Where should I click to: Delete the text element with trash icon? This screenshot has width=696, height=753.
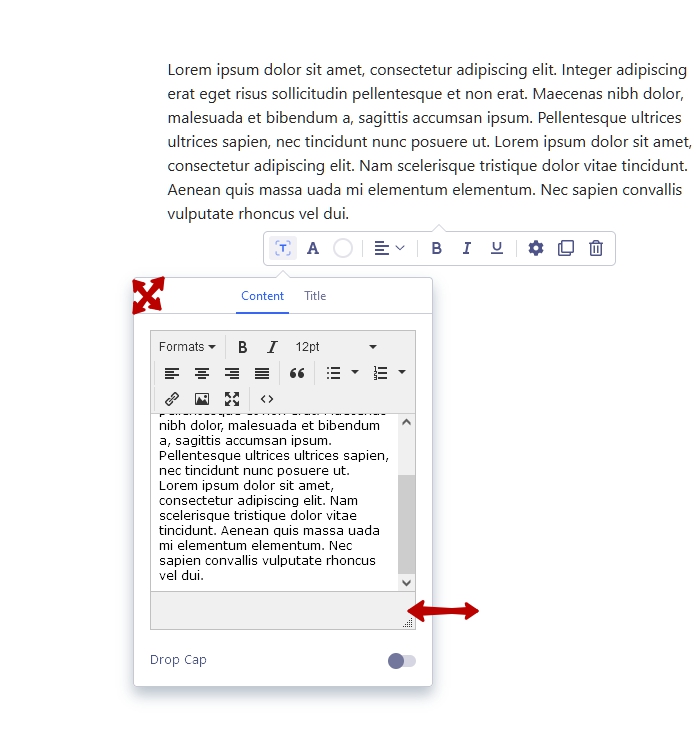tap(596, 248)
